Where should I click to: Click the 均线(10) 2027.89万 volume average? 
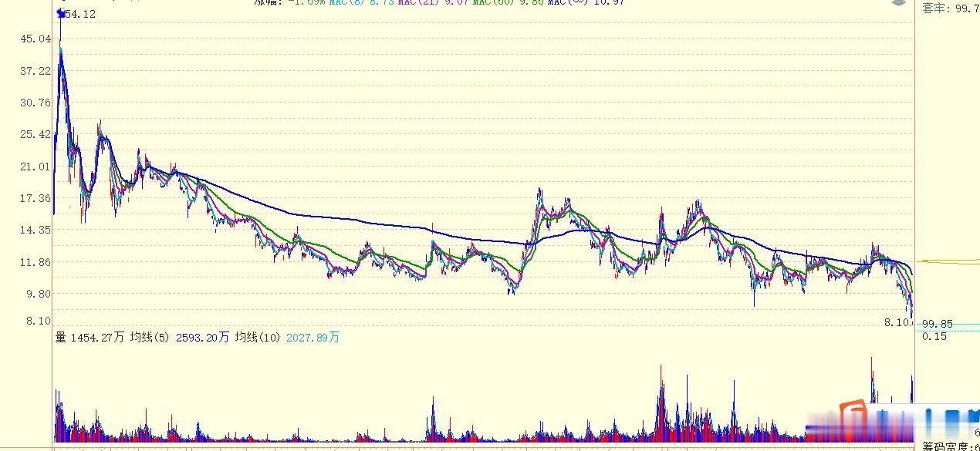point(288,338)
